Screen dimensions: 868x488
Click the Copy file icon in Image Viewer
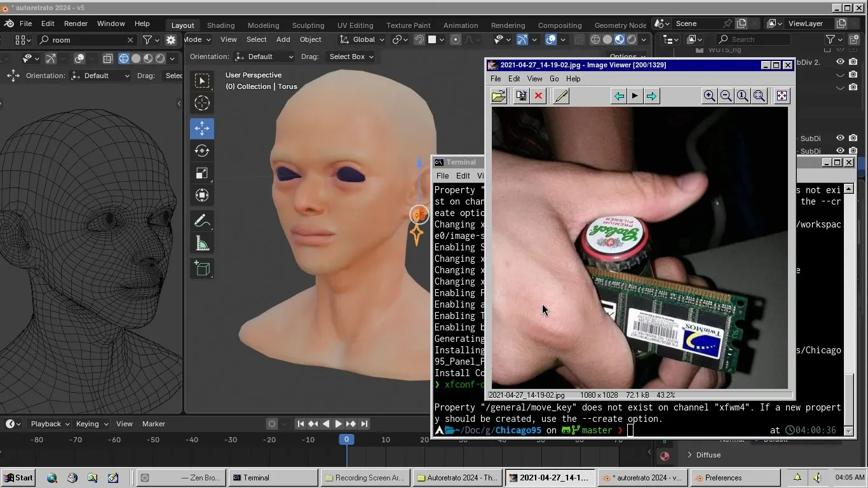point(522,96)
